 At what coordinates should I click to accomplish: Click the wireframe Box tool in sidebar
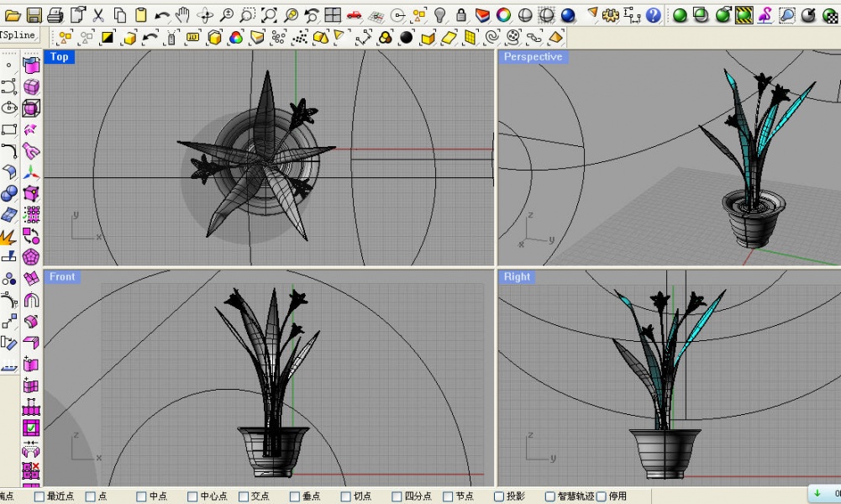31,108
